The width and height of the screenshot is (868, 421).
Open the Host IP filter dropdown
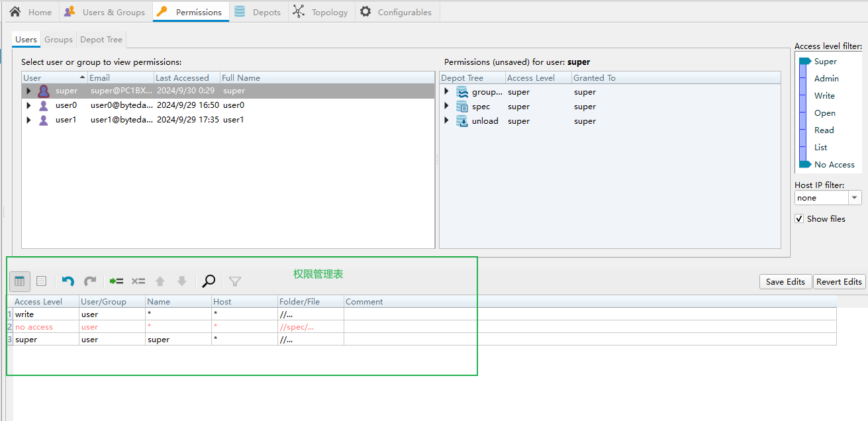854,198
